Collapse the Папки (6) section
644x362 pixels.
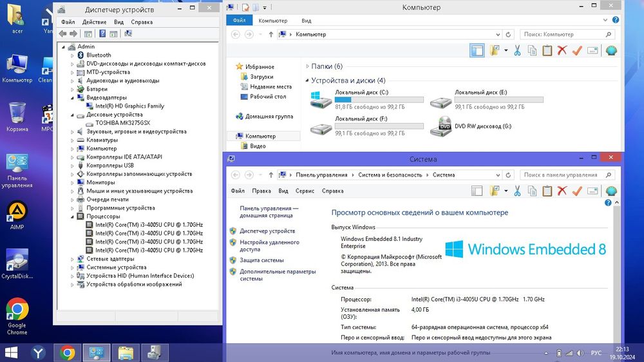pyautogui.click(x=306, y=66)
